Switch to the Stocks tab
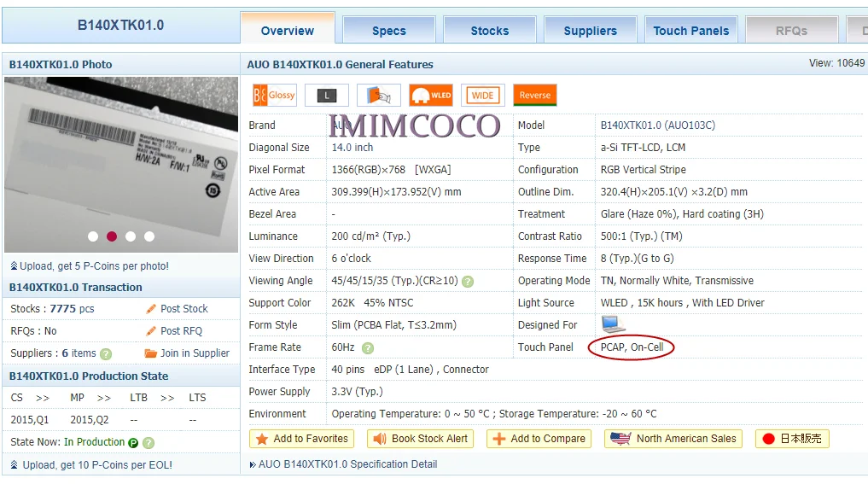 coord(490,30)
